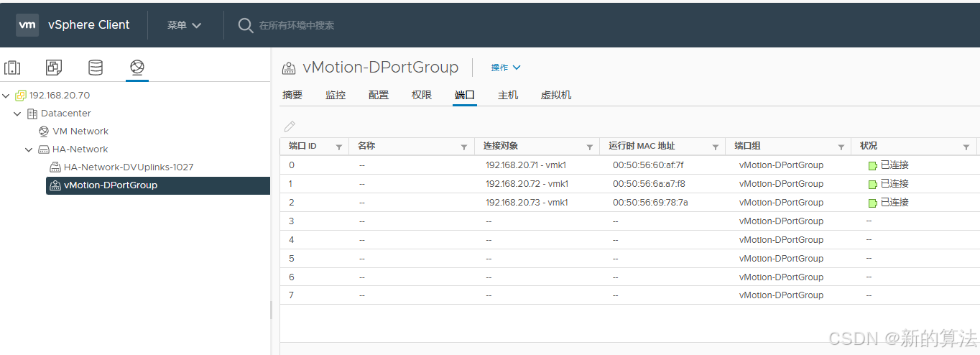Collapse the 192.168.20.70 tree node
980x355 pixels.
click(x=6, y=96)
